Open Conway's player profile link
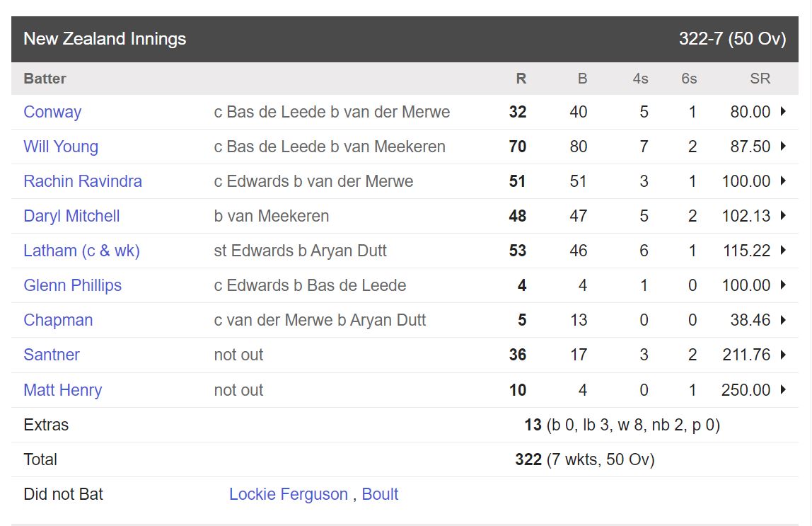The width and height of the screenshot is (812, 526). [x=52, y=112]
